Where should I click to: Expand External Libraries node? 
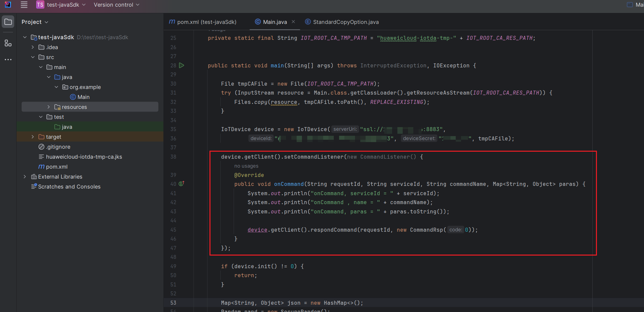(25, 177)
